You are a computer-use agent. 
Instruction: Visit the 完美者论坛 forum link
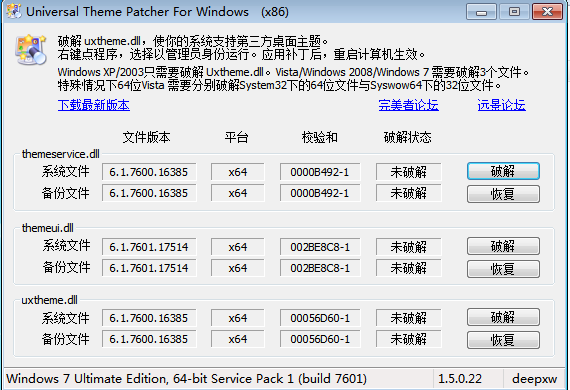(x=408, y=105)
